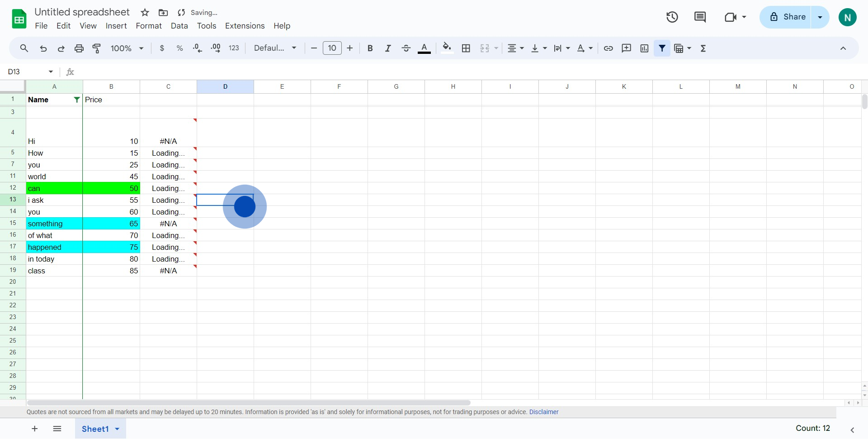Click the font size input field
The image size is (868, 439).
click(332, 48)
